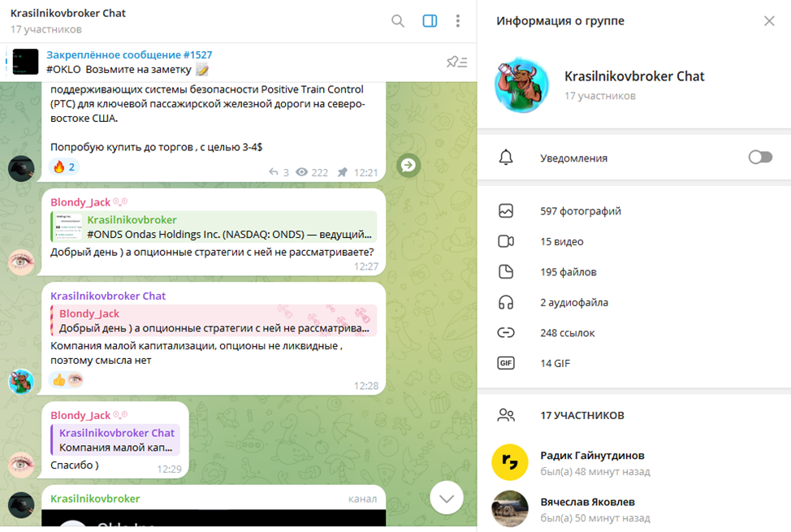This screenshot has width=791, height=532.
Task: Open Krasilnikovbroker Chat group avatar
Action: coord(521,85)
